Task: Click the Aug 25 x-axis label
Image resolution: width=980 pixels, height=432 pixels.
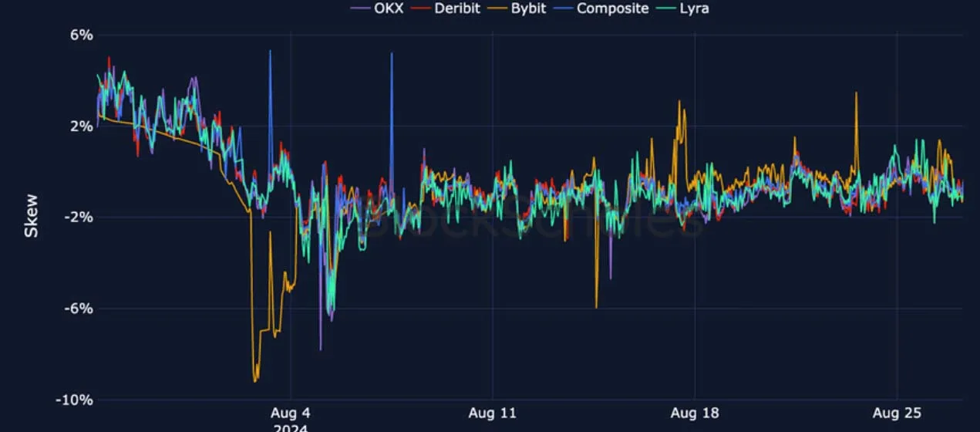Action: click(x=897, y=413)
